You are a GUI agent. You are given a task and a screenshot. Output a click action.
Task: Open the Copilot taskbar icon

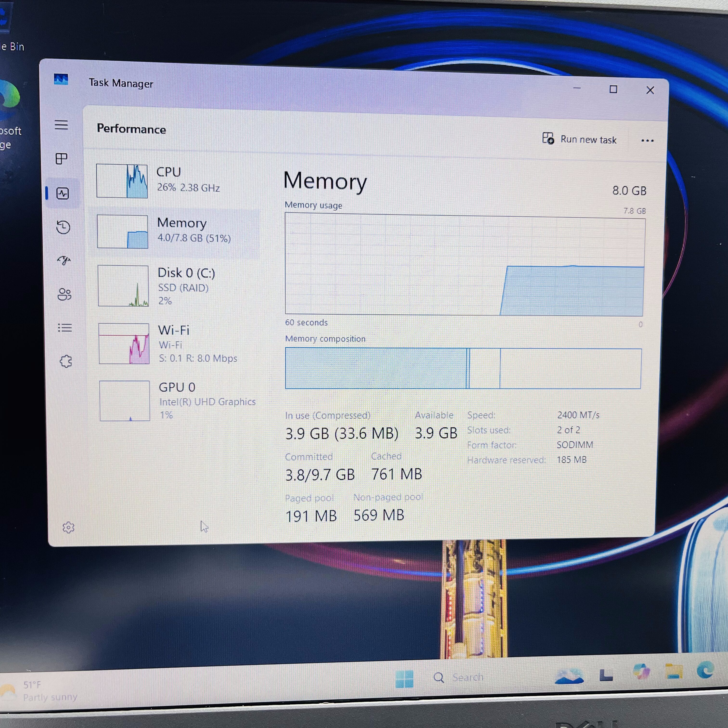[x=641, y=672]
